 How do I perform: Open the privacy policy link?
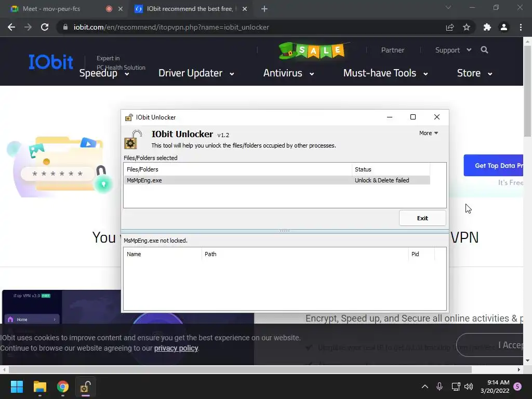(176, 348)
